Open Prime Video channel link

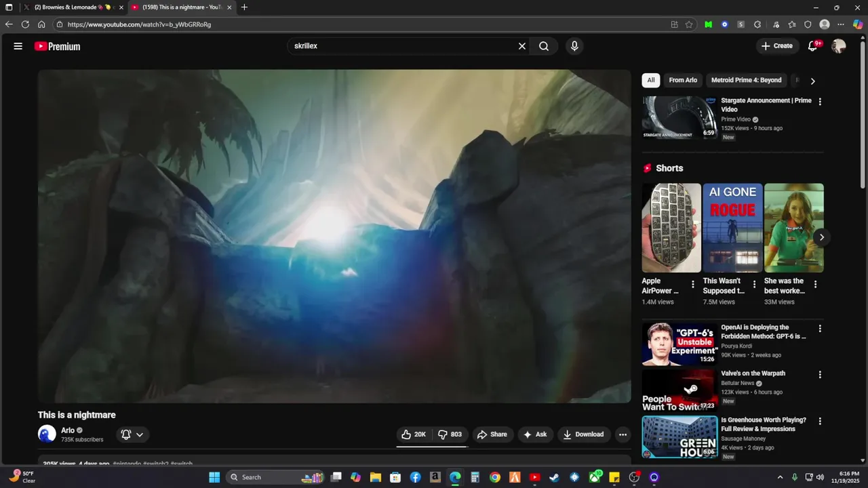tap(736, 119)
